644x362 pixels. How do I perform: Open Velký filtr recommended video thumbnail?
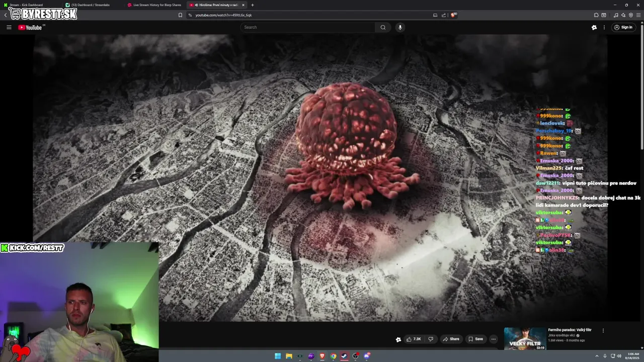point(525,338)
